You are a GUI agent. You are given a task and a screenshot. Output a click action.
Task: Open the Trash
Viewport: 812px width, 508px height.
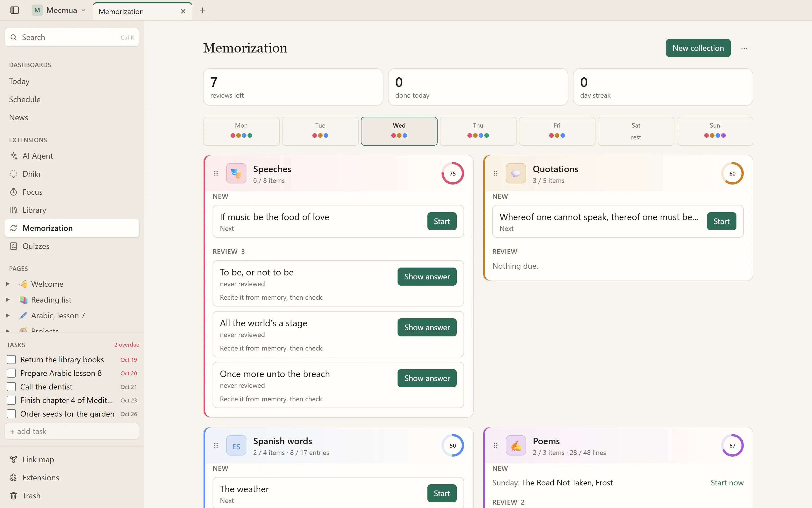(x=72, y=496)
